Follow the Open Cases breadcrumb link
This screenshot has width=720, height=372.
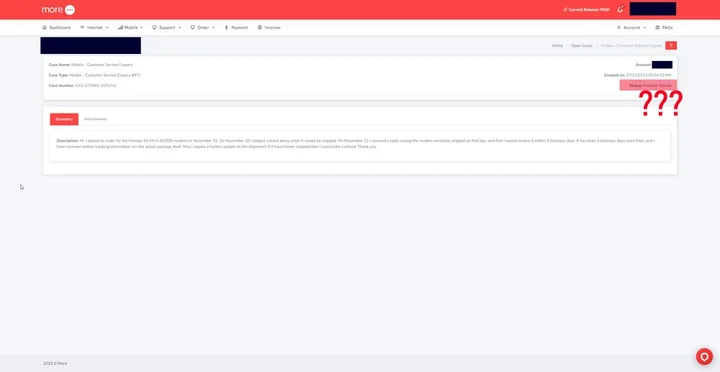pos(582,46)
